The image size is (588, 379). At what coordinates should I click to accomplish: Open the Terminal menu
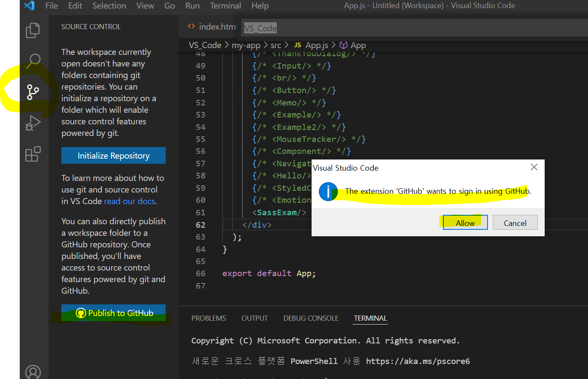click(x=225, y=6)
